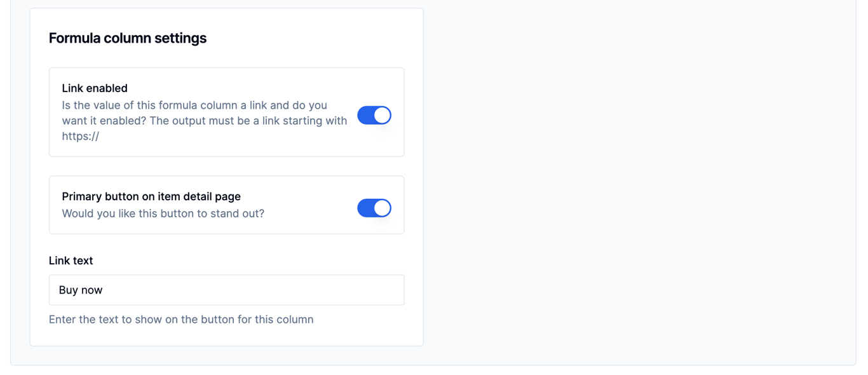
Task: Disable the Primary button on item detail toggle
Action: [x=374, y=208]
